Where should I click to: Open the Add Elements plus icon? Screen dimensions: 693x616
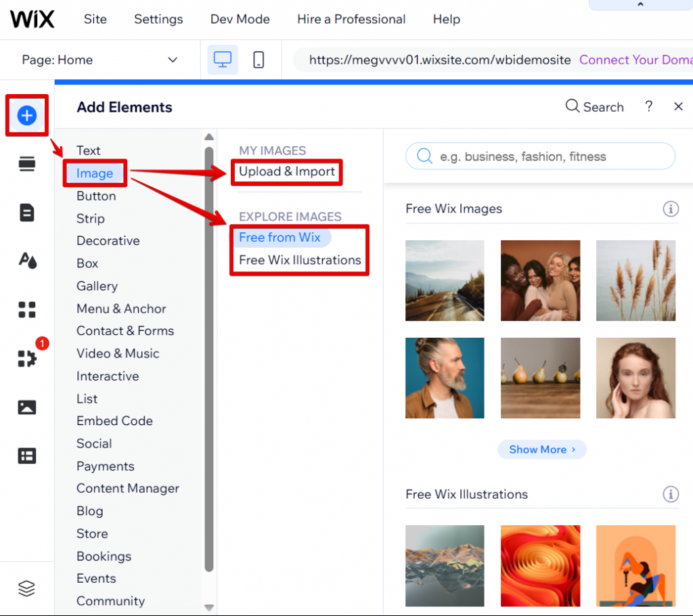coord(26,115)
